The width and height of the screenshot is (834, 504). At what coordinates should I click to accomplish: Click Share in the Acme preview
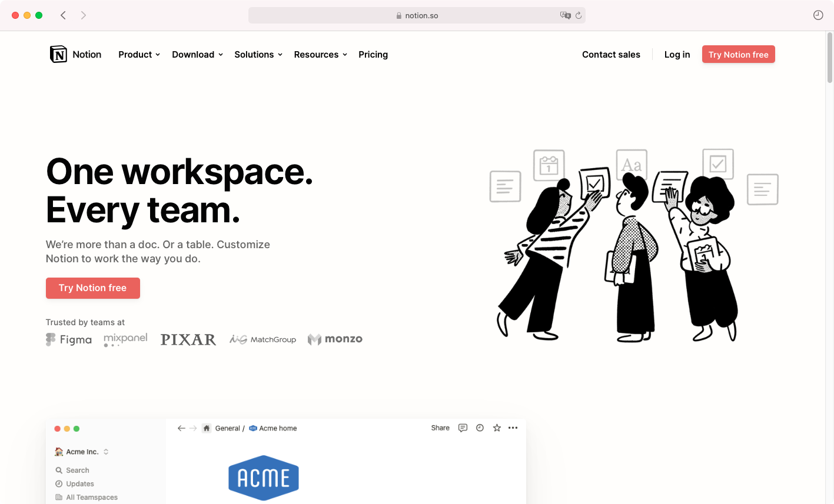[x=440, y=428]
